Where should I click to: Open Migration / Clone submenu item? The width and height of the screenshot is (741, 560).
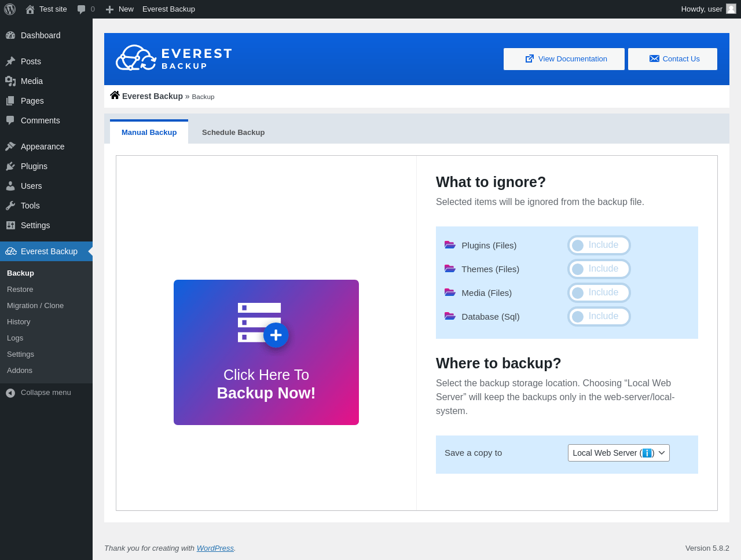tap(46, 306)
